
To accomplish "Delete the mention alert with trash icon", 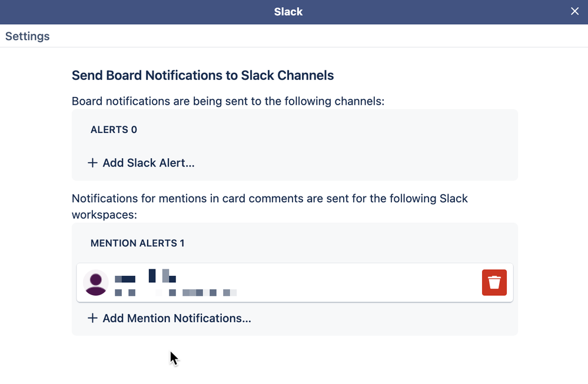I will pos(494,282).
